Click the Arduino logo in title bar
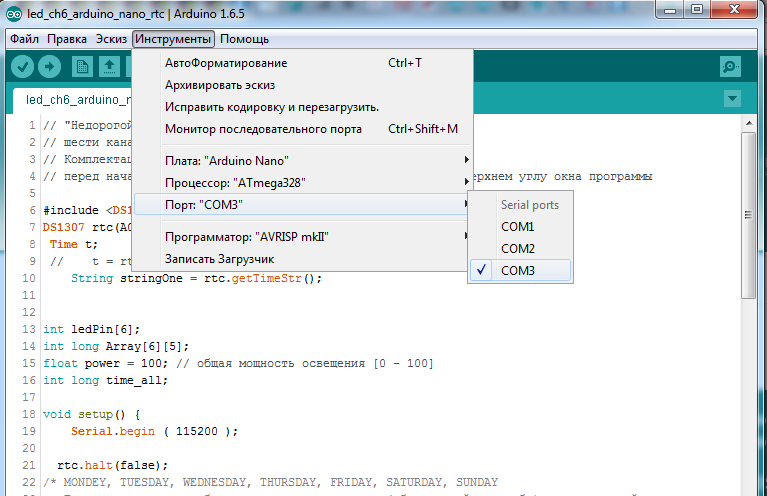 13,10
